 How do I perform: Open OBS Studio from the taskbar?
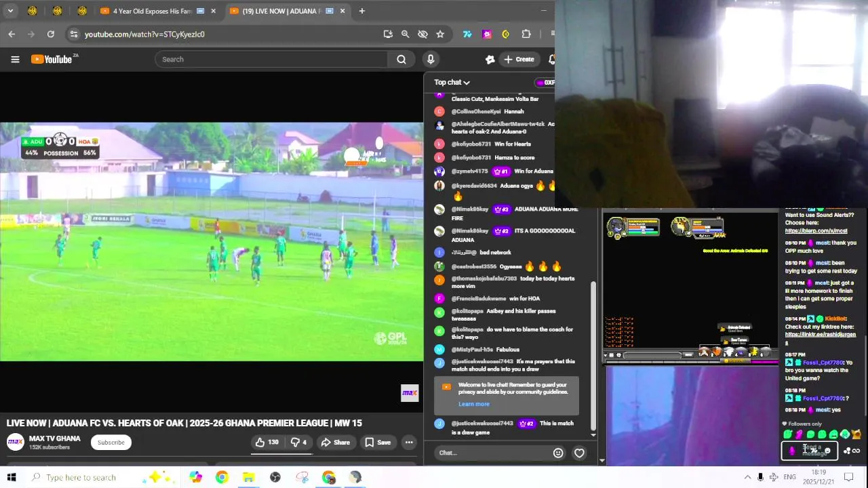[x=275, y=477]
